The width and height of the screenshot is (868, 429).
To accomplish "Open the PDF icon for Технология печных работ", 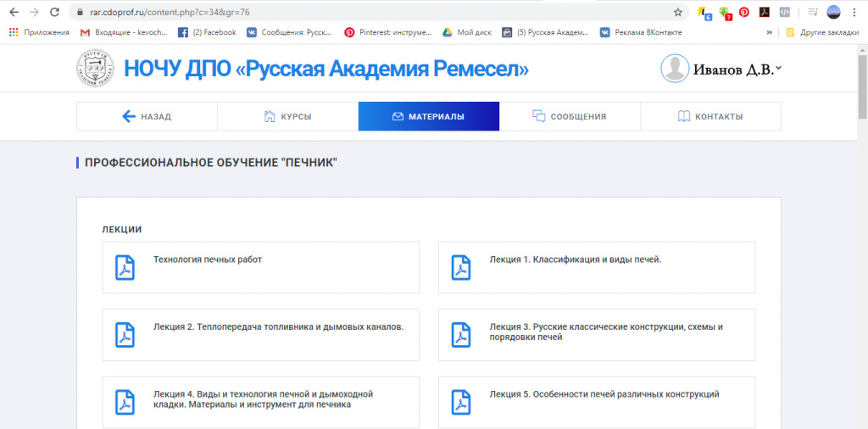I will click(125, 267).
